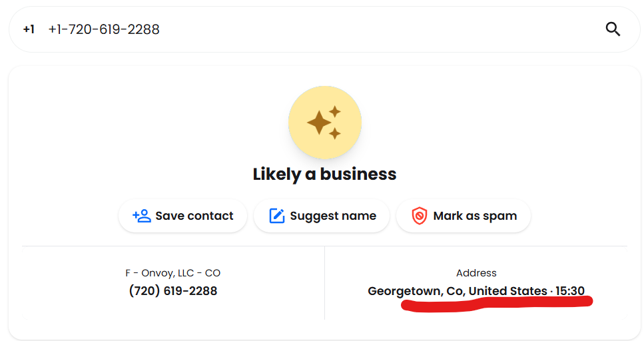Click the red underline beneath the address

(x=496, y=304)
